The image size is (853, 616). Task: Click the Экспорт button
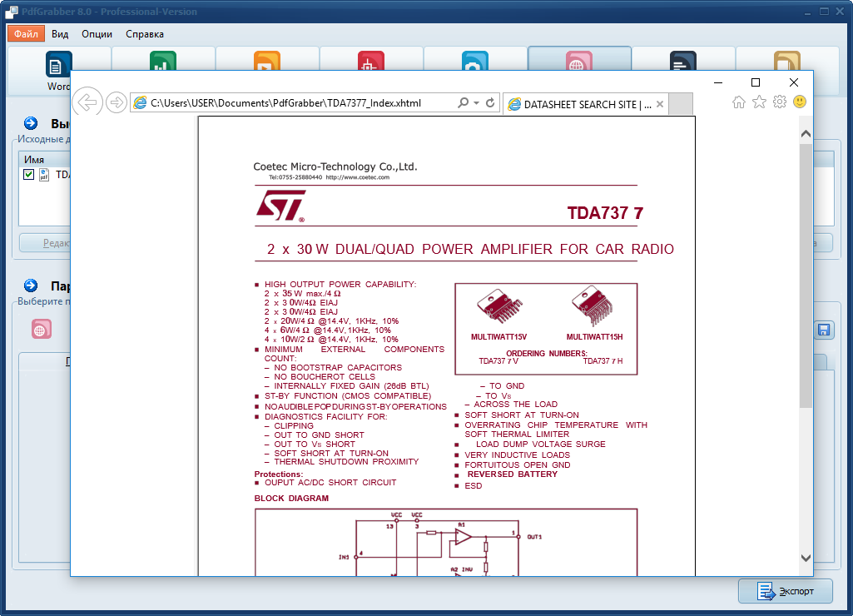[786, 591]
